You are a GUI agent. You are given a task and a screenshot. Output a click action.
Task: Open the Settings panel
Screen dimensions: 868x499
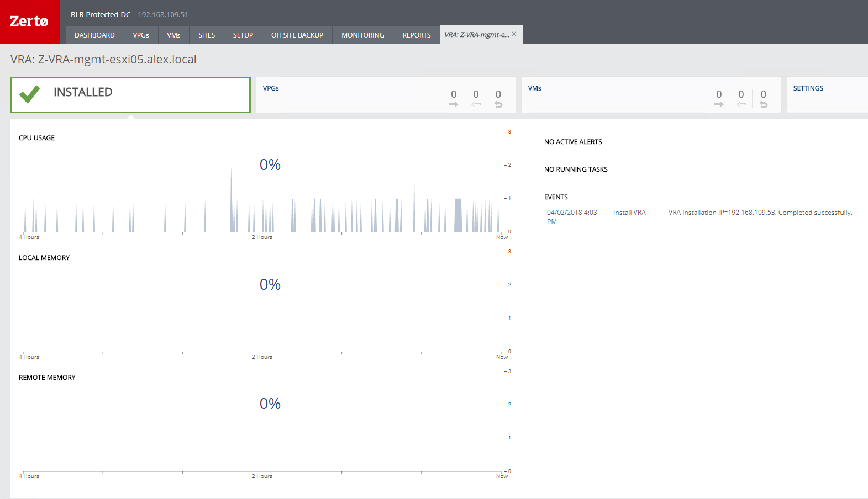point(808,88)
